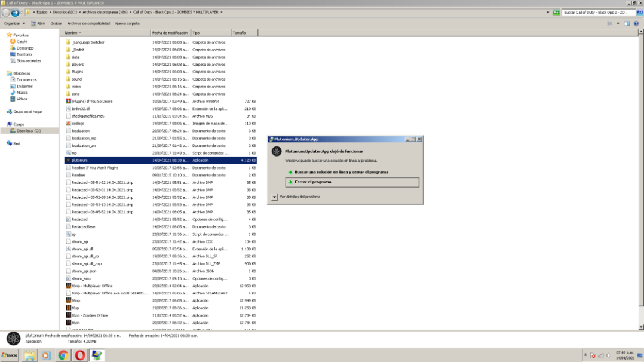Sort files by Fecha de modificación column
Image resolution: width=644 pixels, height=362 pixels.
coord(170,33)
